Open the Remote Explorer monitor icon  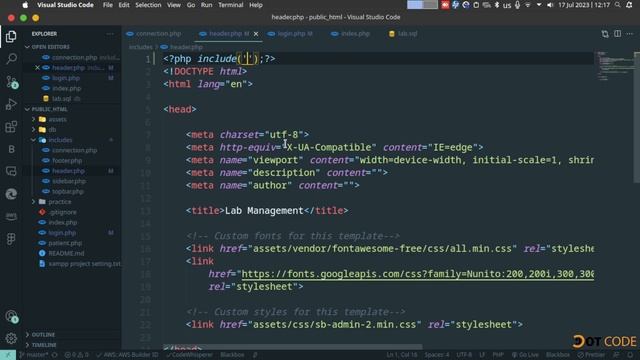(x=11, y=171)
